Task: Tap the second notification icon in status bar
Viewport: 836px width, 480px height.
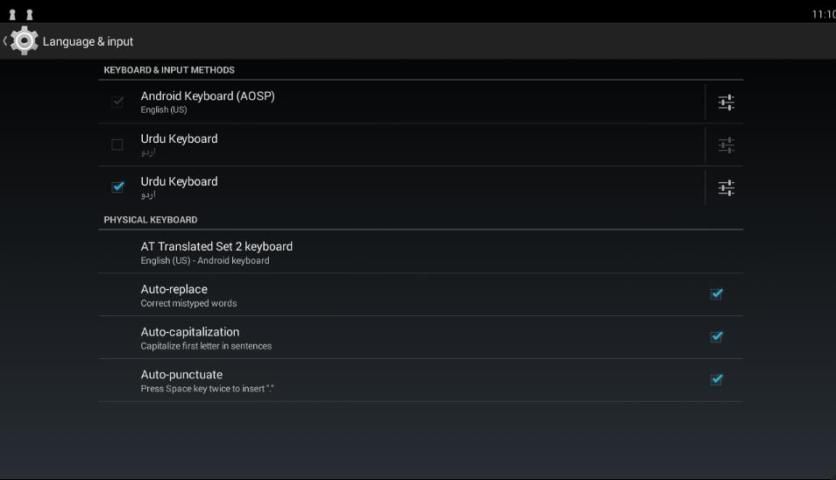Action: [30, 14]
